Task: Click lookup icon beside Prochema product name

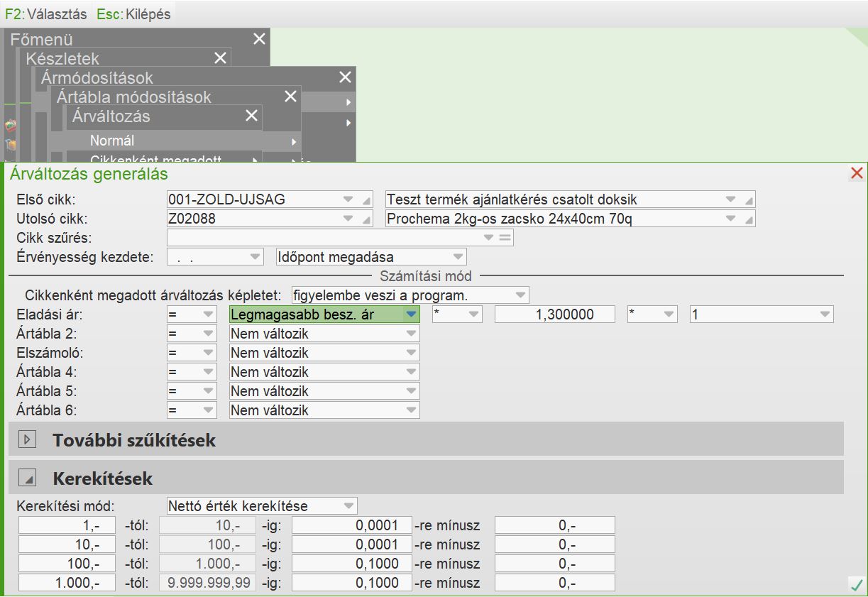Action: point(749,219)
